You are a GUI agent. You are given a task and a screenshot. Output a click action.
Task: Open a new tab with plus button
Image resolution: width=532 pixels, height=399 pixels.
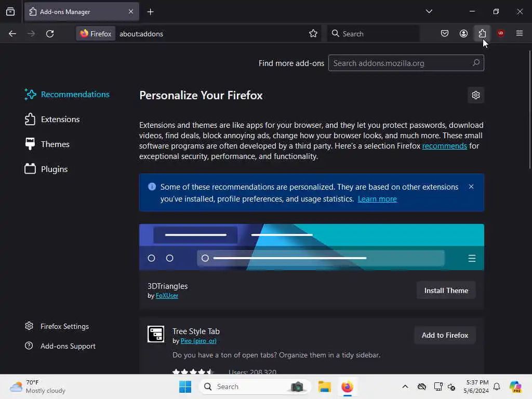point(150,12)
